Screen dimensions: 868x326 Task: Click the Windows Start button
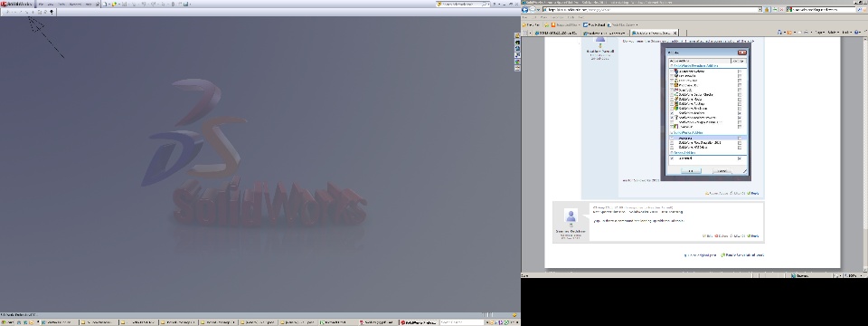tap(6, 322)
